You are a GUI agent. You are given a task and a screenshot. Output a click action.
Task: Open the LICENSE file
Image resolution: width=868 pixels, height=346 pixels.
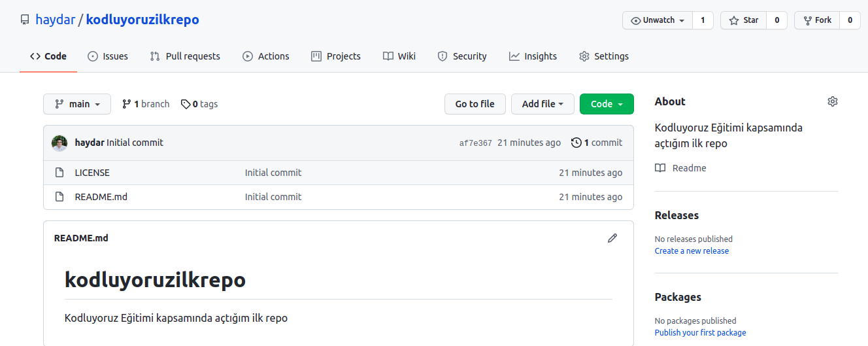coord(92,173)
